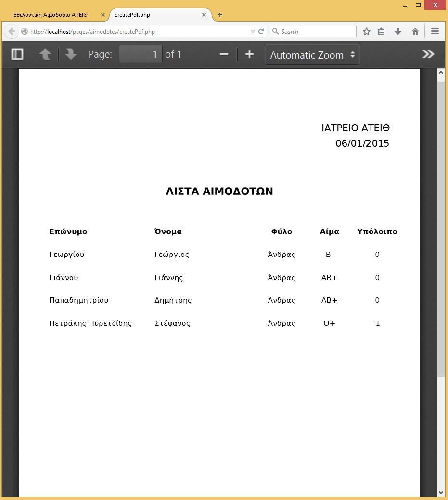448x500 pixels.
Task: Click the Φύλο column header
Action: coord(282,231)
